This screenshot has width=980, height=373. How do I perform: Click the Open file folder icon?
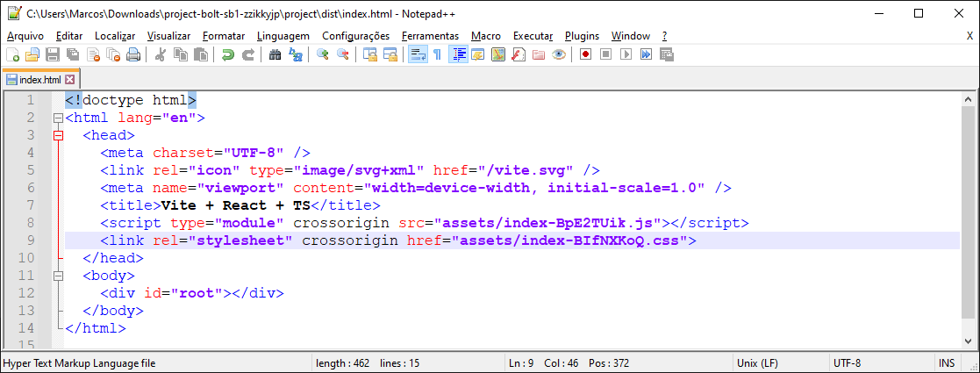[32, 55]
